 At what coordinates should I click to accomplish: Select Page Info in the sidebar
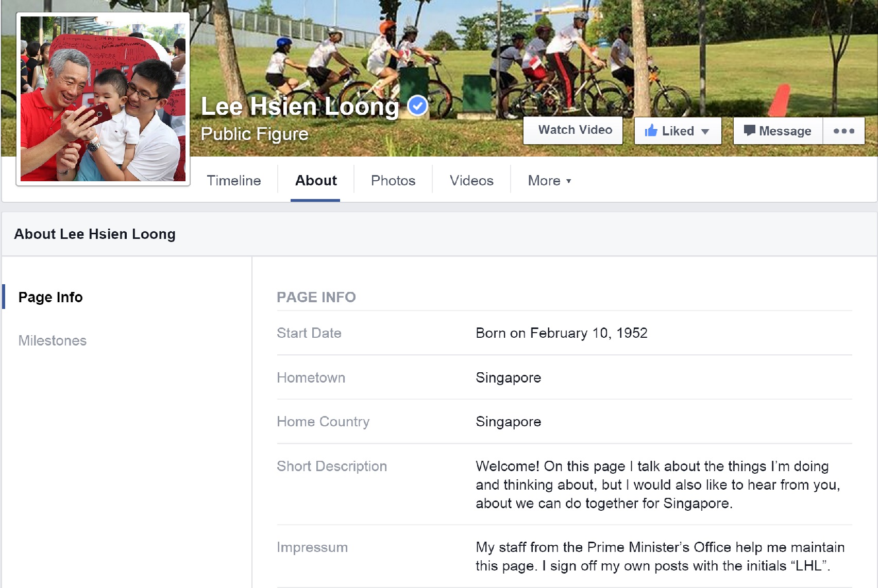click(50, 297)
